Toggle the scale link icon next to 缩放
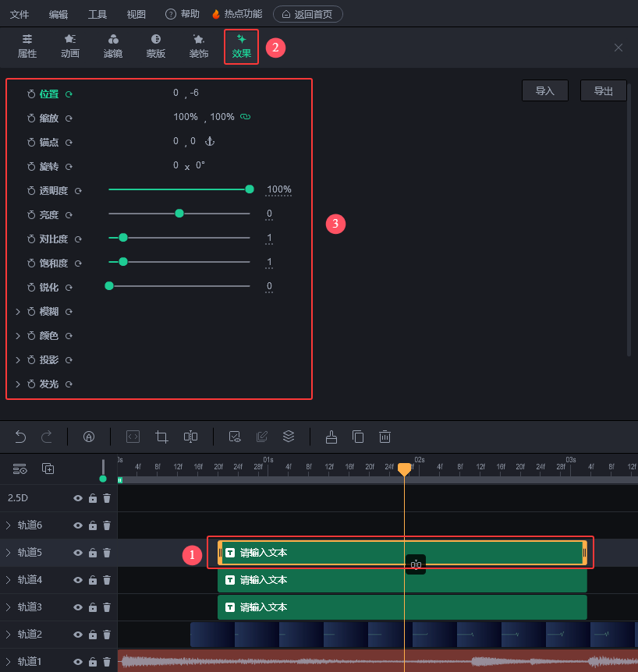Viewport: 638px width, 672px height. 245,117
